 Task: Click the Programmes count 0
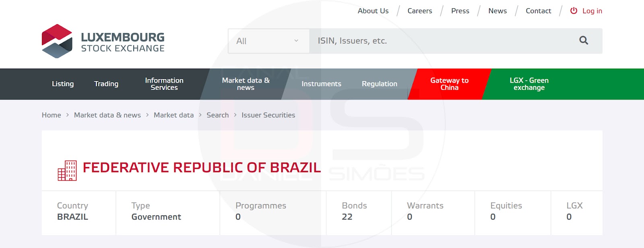click(238, 217)
